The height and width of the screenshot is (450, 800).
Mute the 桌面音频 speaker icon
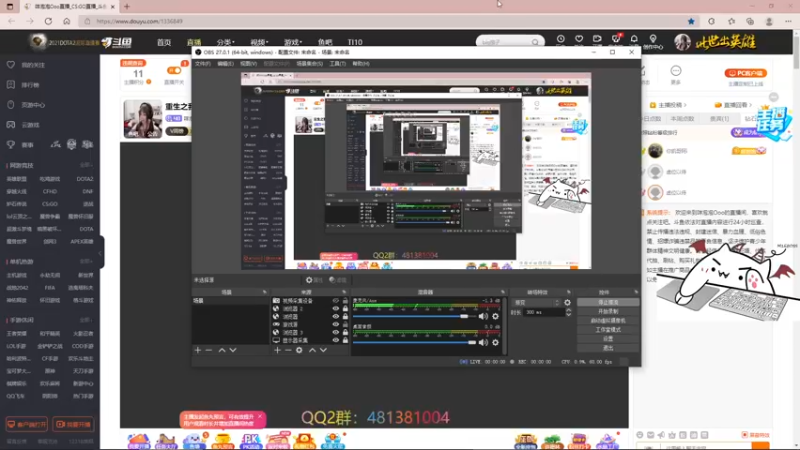[x=483, y=342]
